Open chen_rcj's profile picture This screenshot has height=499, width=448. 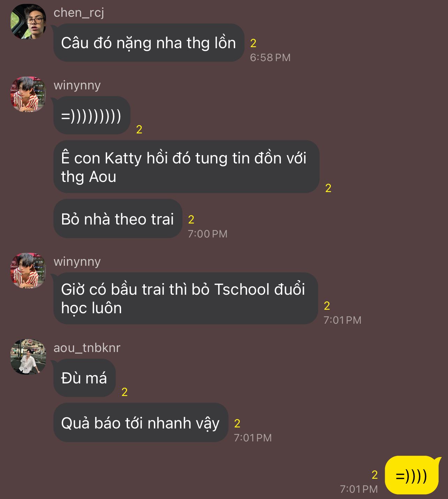28,22
